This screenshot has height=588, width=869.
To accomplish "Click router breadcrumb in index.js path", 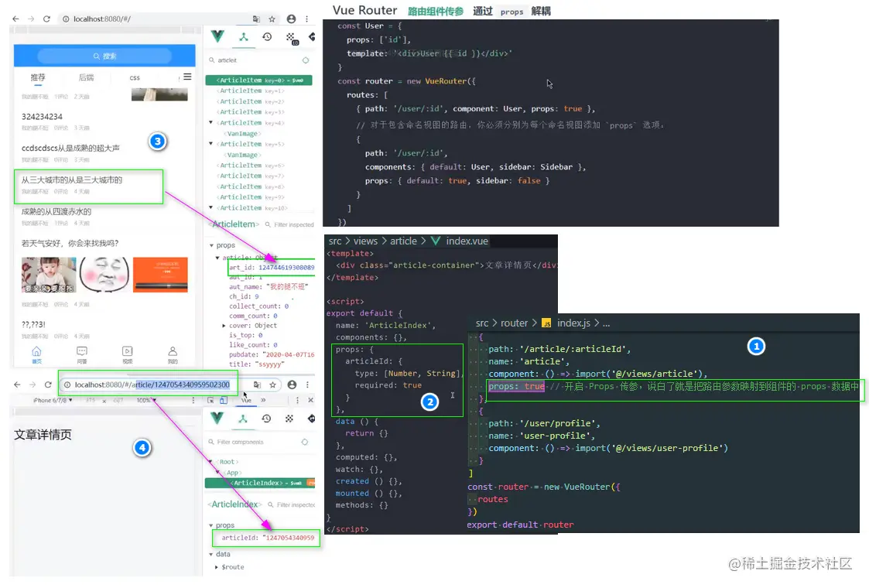I will 514,323.
